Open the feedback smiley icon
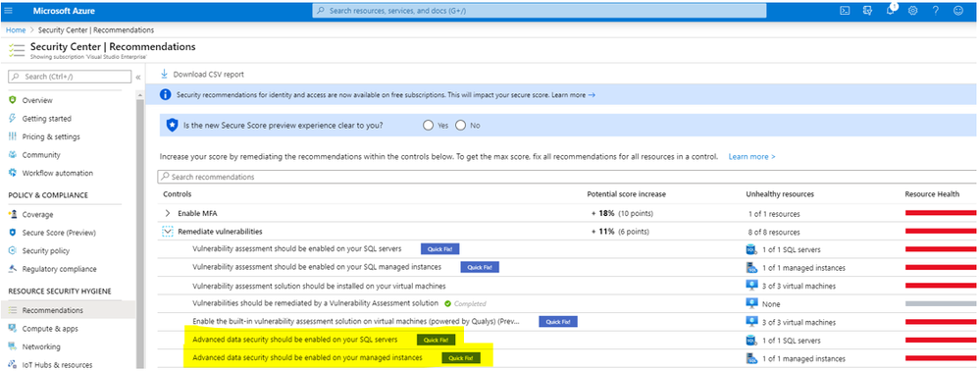Screen dimensions: 980x372 click(x=958, y=11)
